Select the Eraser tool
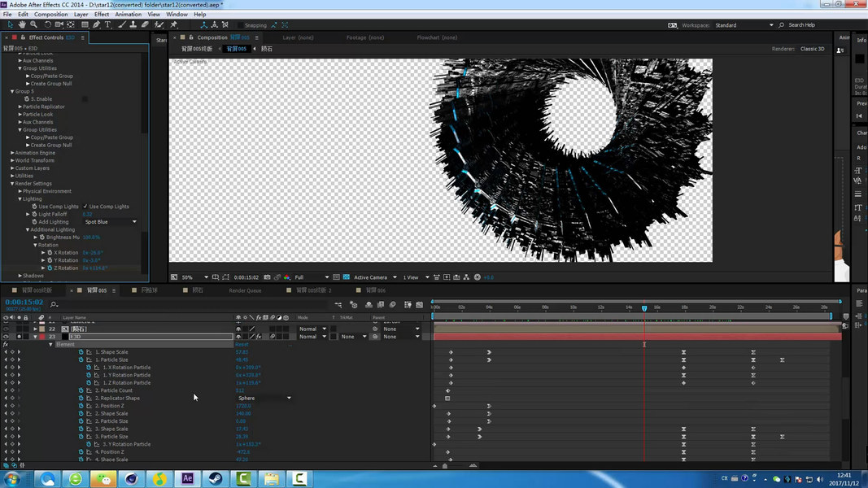 [x=145, y=25]
